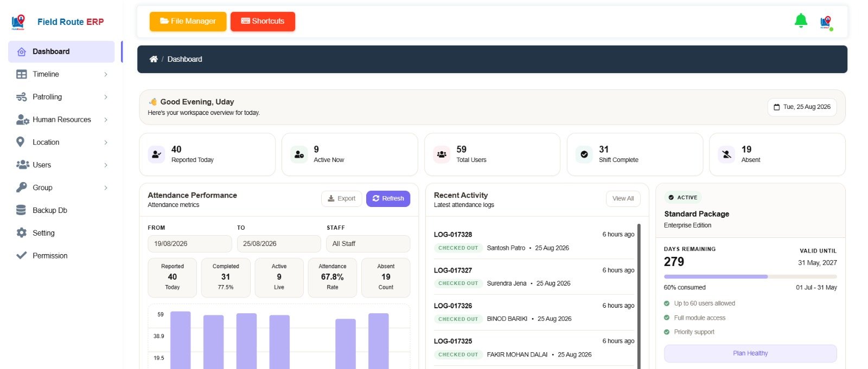Expand the Patrolling submenu chevron

(x=106, y=97)
